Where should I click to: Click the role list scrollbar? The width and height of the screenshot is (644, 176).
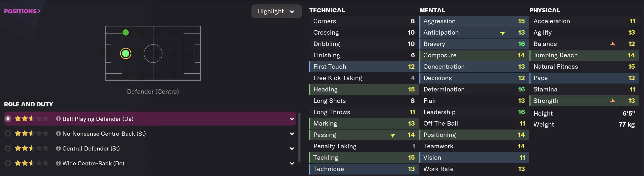299,137
